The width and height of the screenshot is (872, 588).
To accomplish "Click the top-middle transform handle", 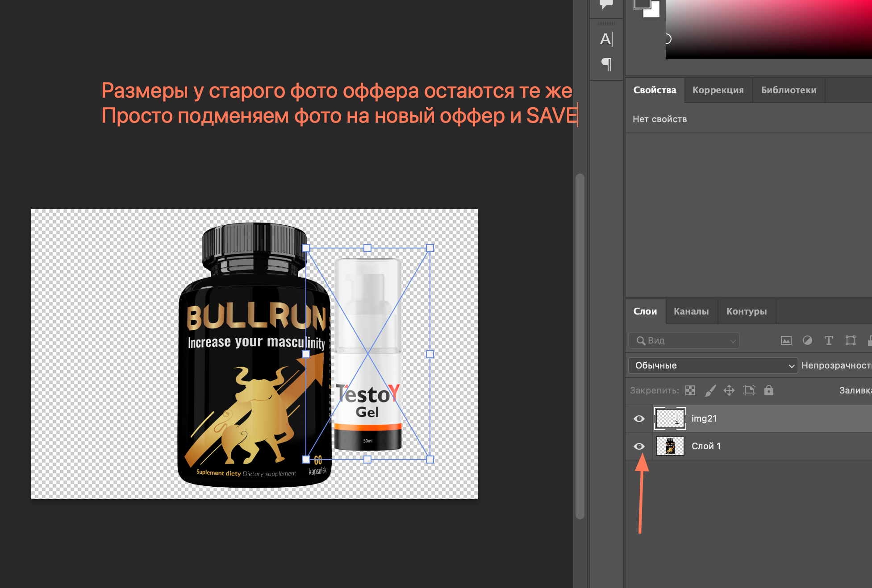I will tap(367, 248).
